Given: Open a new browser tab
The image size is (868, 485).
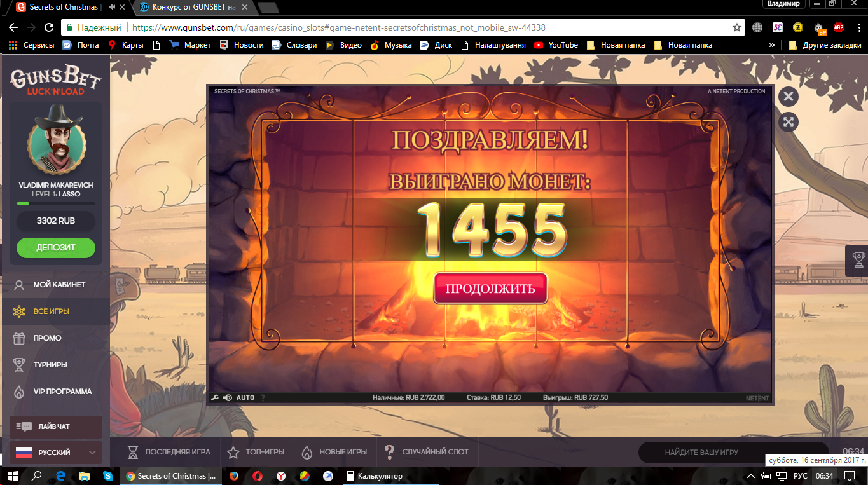Looking at the screenshot, I should point(268,8).
